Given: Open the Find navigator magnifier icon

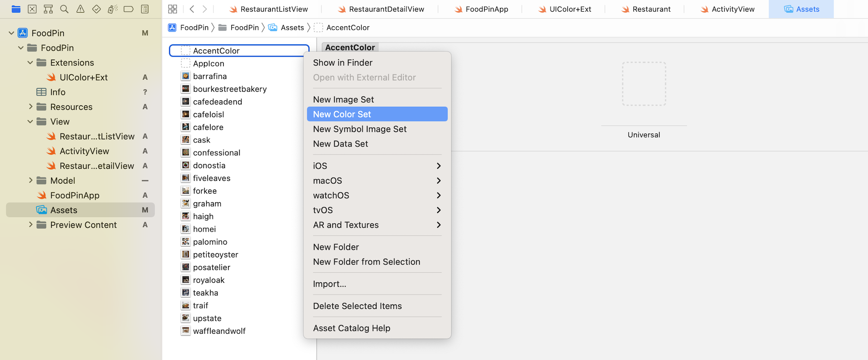Looking at the screenshot, I should (x=64, y=9).
